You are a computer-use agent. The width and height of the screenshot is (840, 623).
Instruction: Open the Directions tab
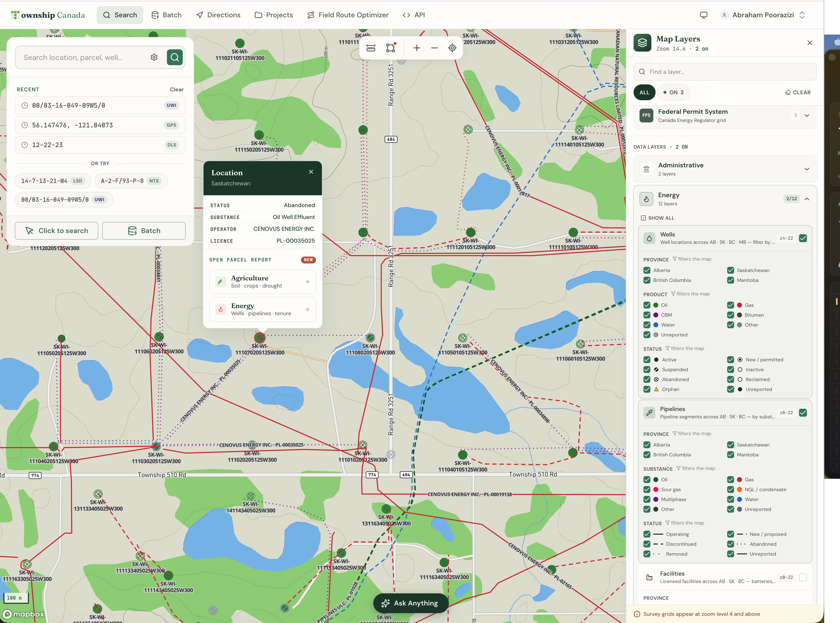click(218, 15)
